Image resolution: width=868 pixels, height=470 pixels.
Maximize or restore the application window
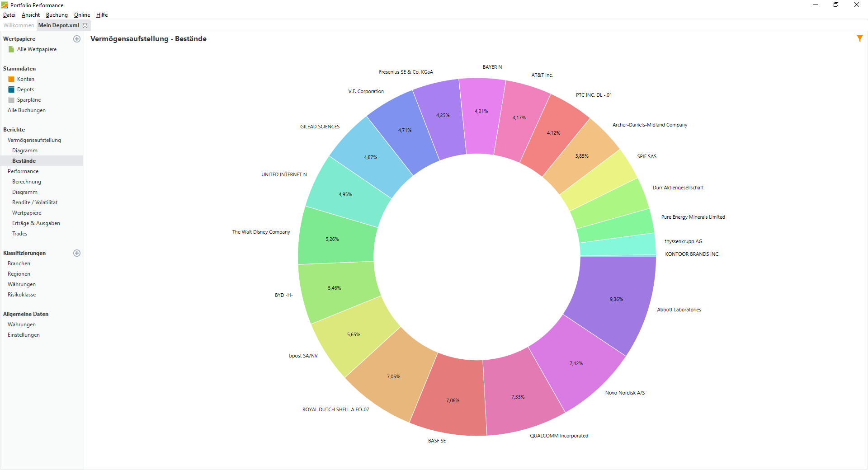tap(836, 5)
